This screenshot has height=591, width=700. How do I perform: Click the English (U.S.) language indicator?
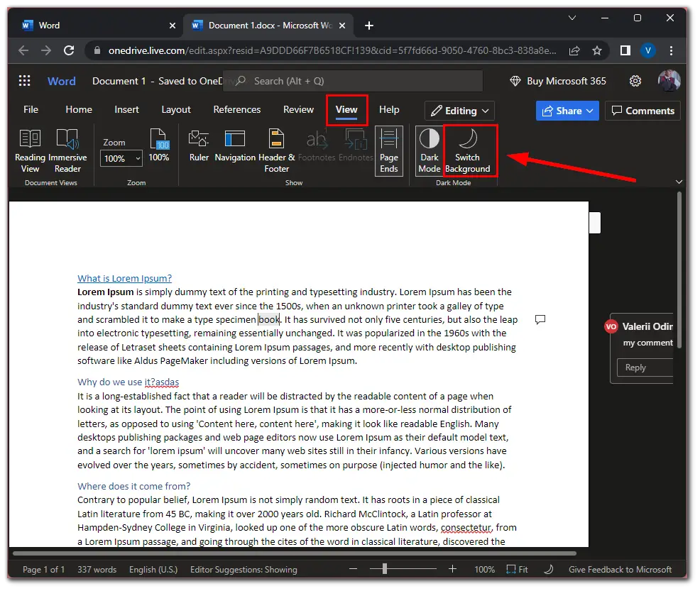pos(153,569)
